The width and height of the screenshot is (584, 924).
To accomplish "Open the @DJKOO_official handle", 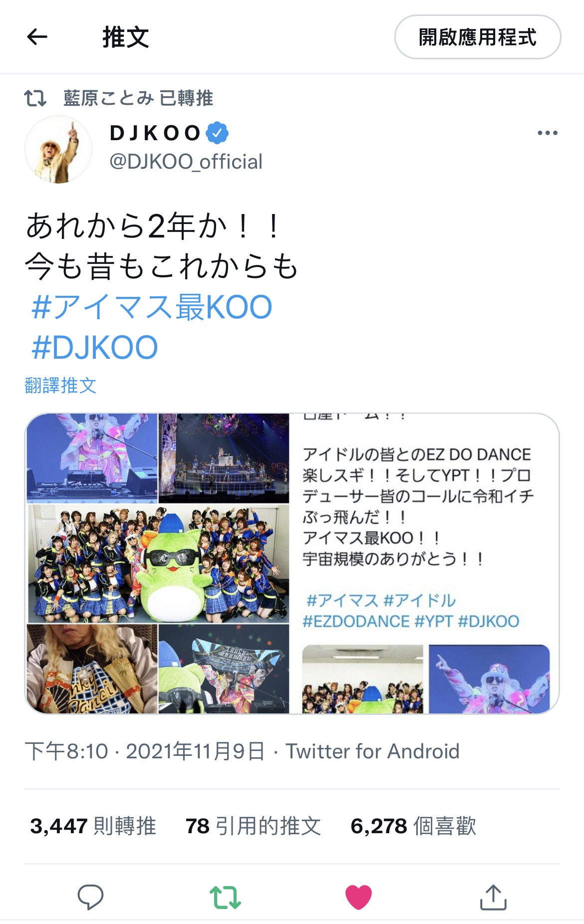I will tap(186, 162).
